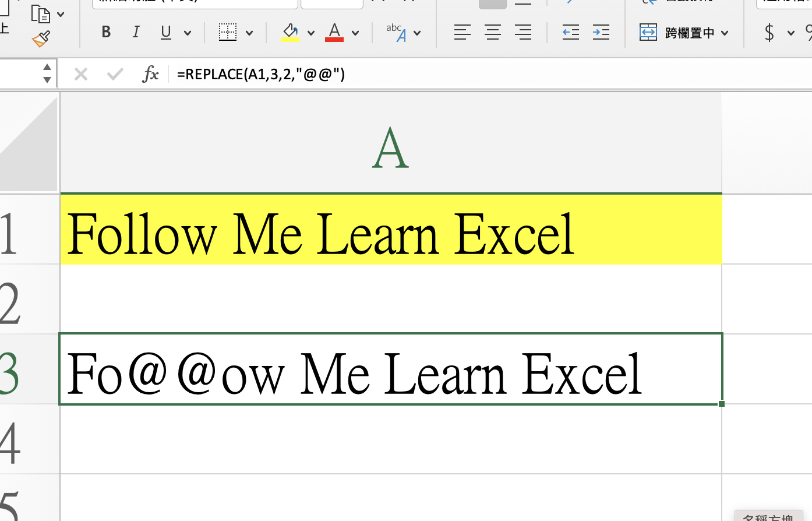Screen dimensions: 812x521
Task: Apply cell borders with the Borders icon
Action: point(228,32)
